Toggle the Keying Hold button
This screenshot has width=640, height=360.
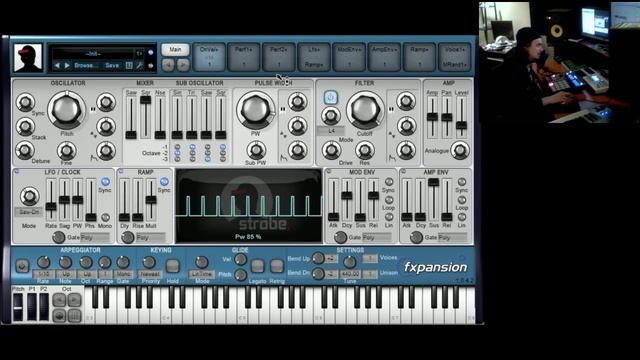(173, 266)
